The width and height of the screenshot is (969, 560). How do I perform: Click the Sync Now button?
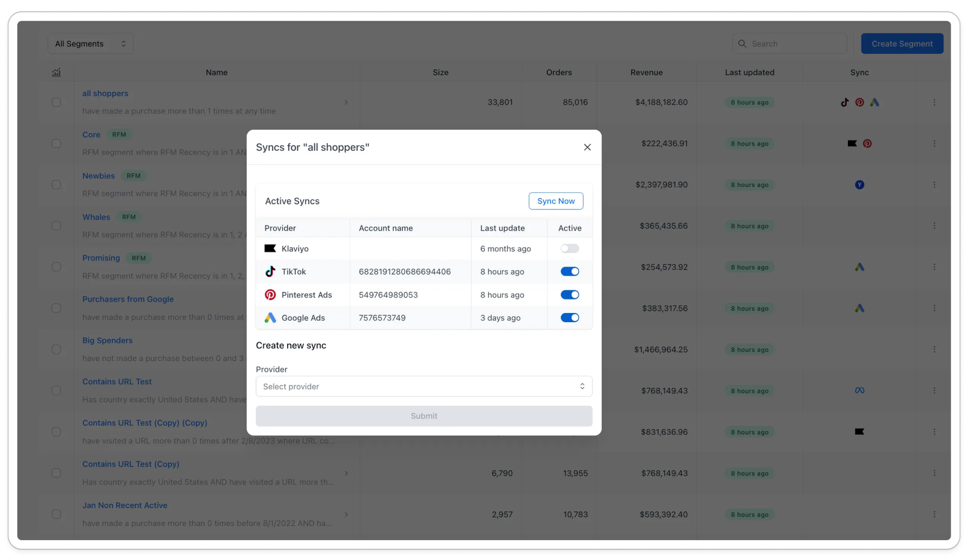[x=555, y=201]
